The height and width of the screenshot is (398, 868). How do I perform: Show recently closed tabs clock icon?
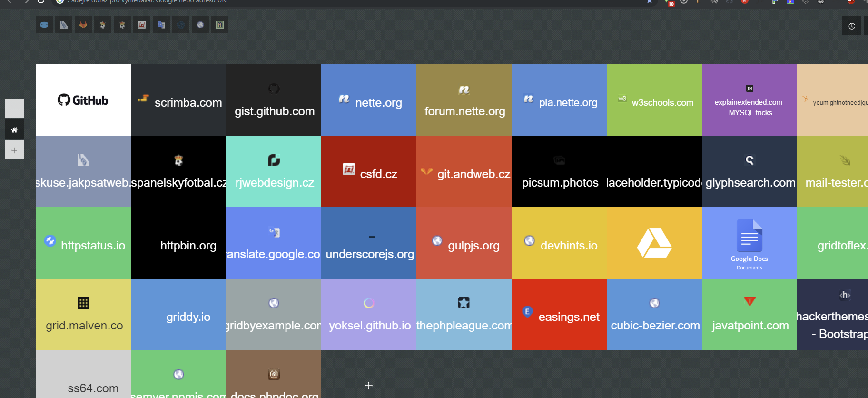tap(852, 26)
